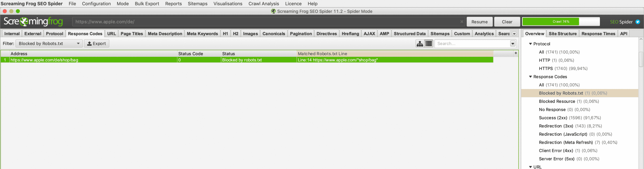Open the Screaming Frog SEO Spider app menu
Viewport: 644px width, 169px height.
(x=32, y=4)
